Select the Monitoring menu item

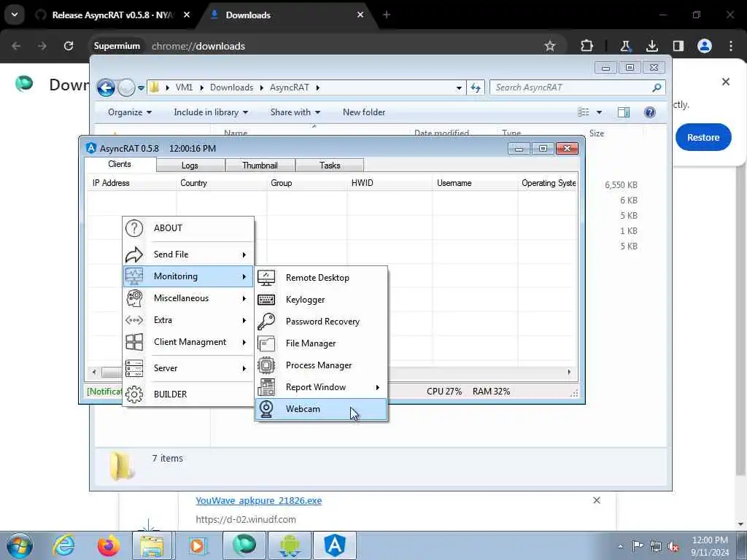188,276
